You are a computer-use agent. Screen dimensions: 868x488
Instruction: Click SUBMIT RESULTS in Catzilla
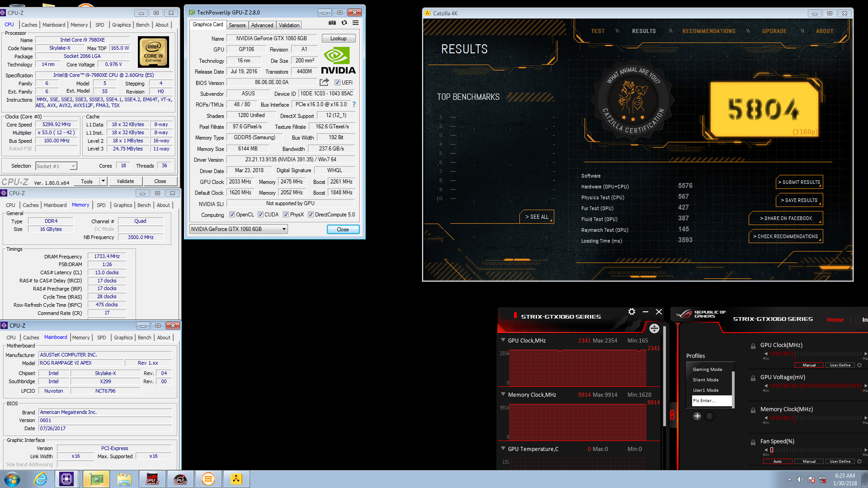click(x=799, y=182)
